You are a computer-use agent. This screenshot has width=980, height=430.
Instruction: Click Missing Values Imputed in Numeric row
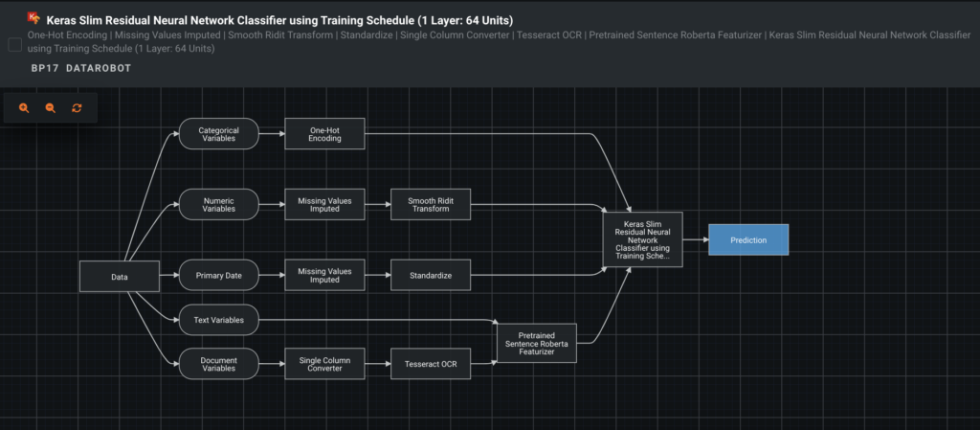(325, 204)
